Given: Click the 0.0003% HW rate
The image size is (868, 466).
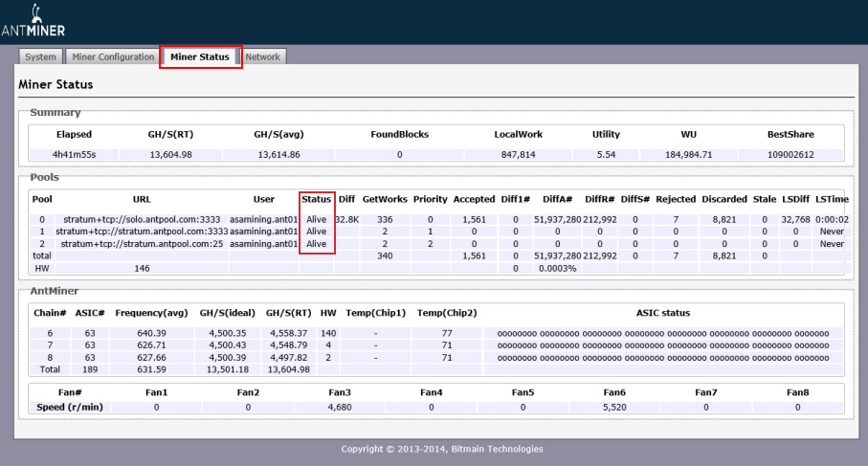Looking at the screenshot, I should 557,269.
